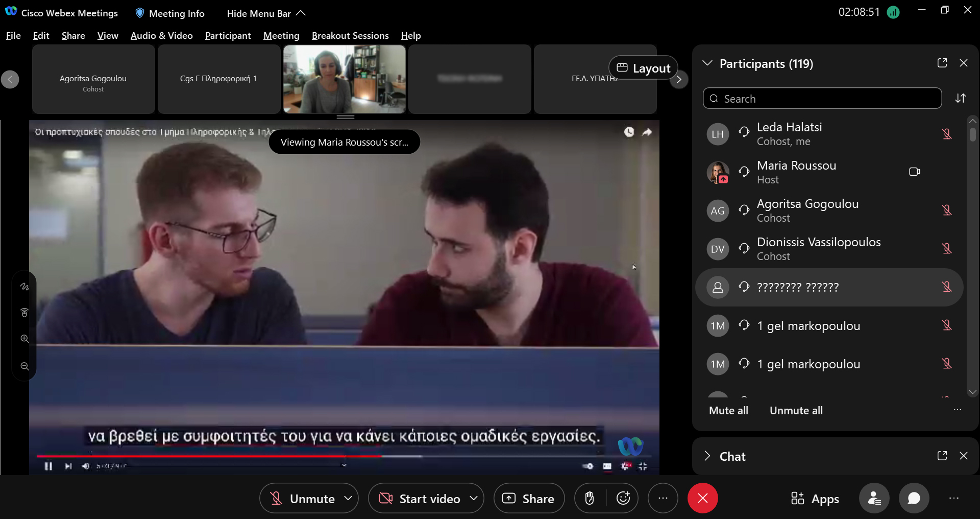Close the Participants panel
Image resolution: width=980 pixels, height=519 pixels.
point(964,63)
